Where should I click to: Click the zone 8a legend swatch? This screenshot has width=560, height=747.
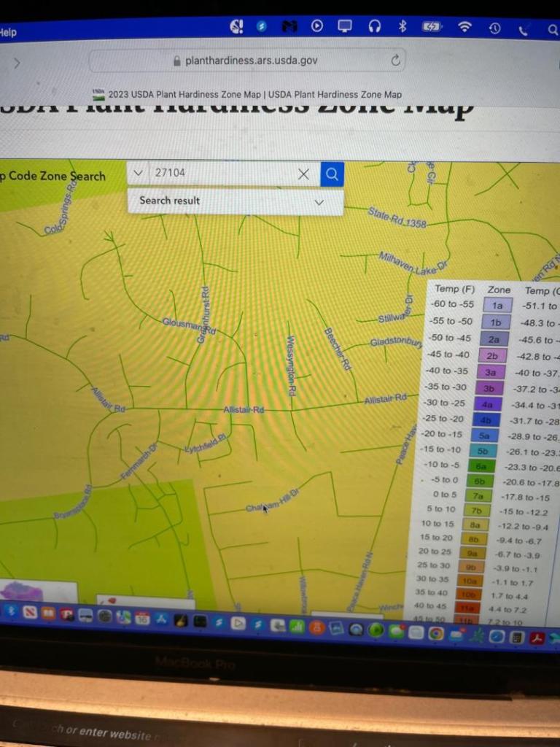475,525
